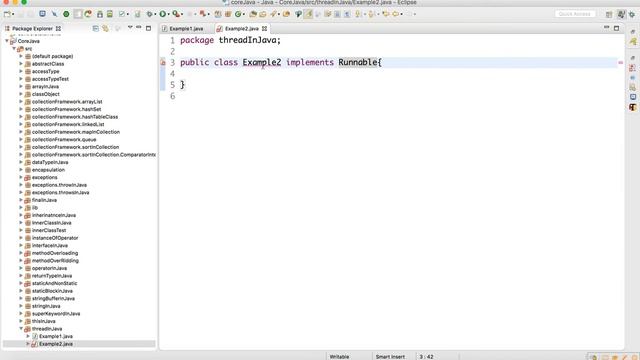Click cursor position 3 : 42 status
This screenshot has width=640, height=360.
(426, 357)
